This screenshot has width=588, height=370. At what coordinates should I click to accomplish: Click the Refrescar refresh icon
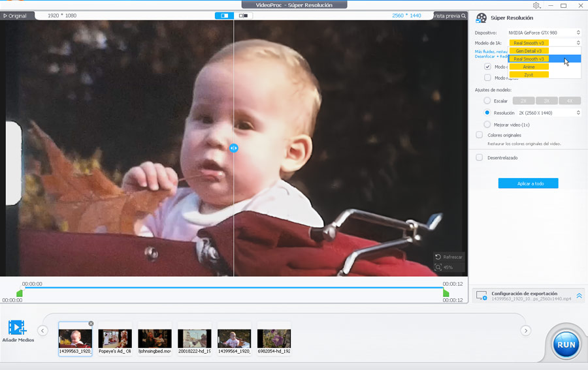click(x=438, y=257)
